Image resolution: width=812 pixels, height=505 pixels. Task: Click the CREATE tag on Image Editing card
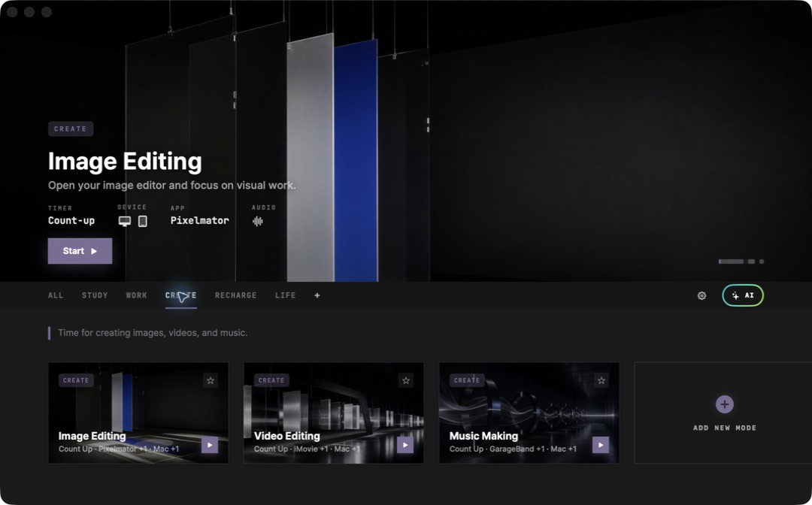click(76, 380)
